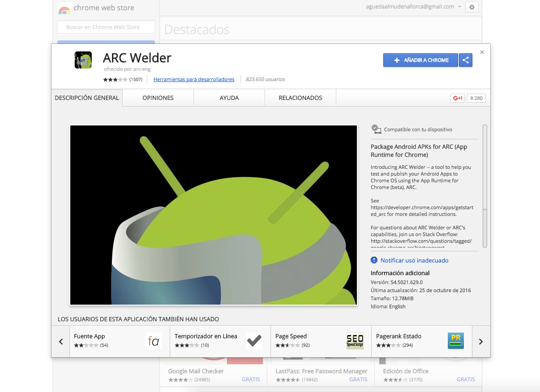This screenshot has height=392, width=540.
Task: Click the G+1 button
Action: tap(457, 98)
